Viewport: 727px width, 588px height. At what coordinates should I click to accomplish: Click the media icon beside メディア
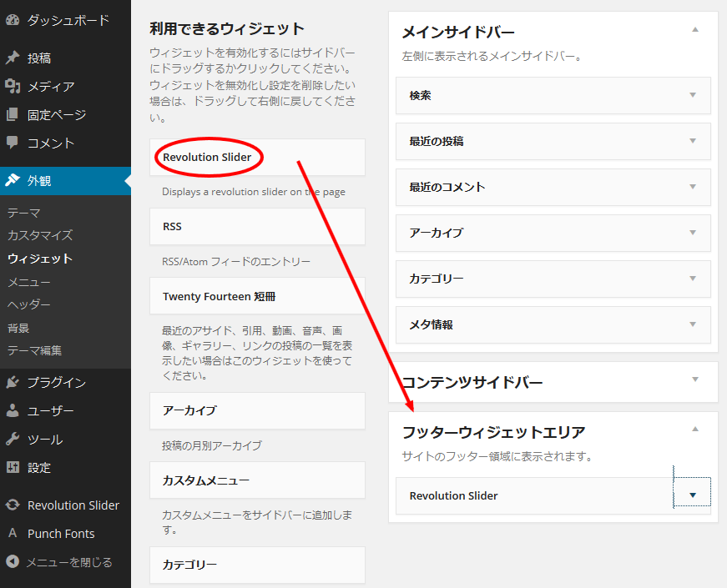click(13, 86)
